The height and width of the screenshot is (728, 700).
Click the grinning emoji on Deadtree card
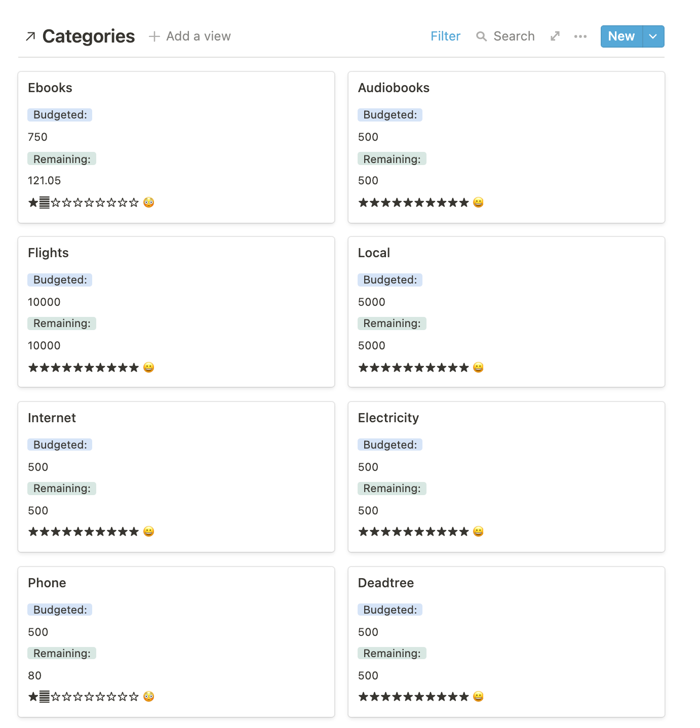478,697
